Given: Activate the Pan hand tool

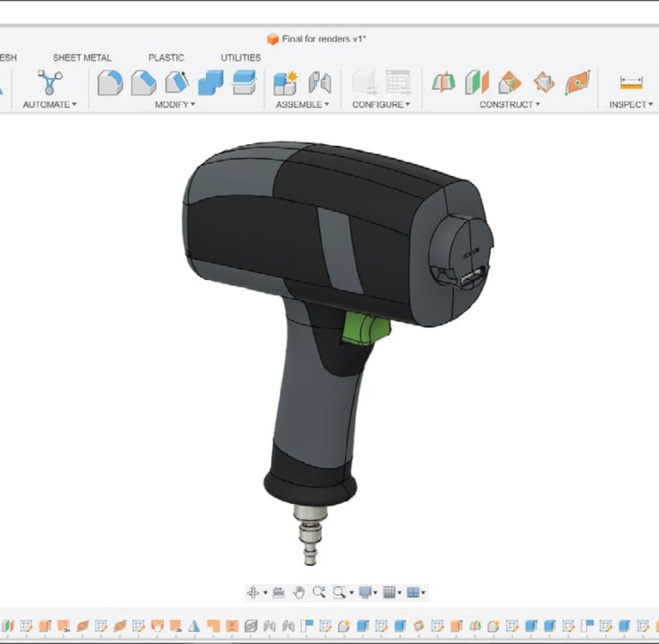Looking at the screenshot, I should pos(299,592).
